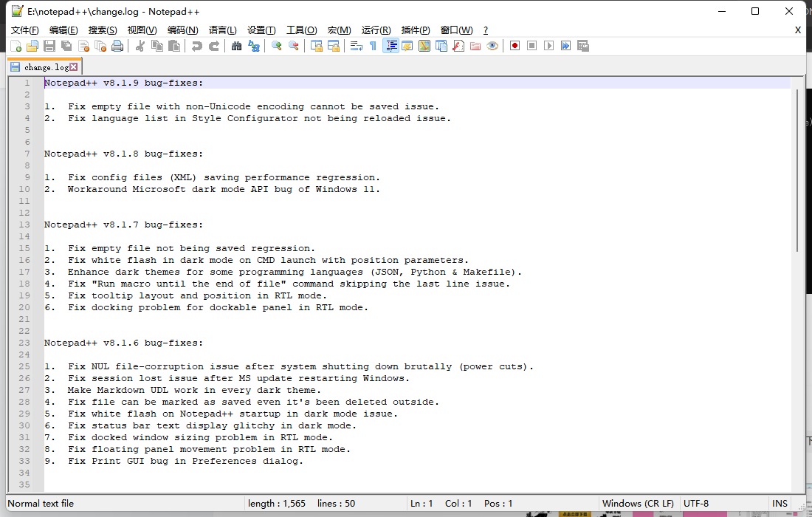The image size is (812, 517).
Task: Start macro recording with the red dot
Action: click(x=515, y=46)
